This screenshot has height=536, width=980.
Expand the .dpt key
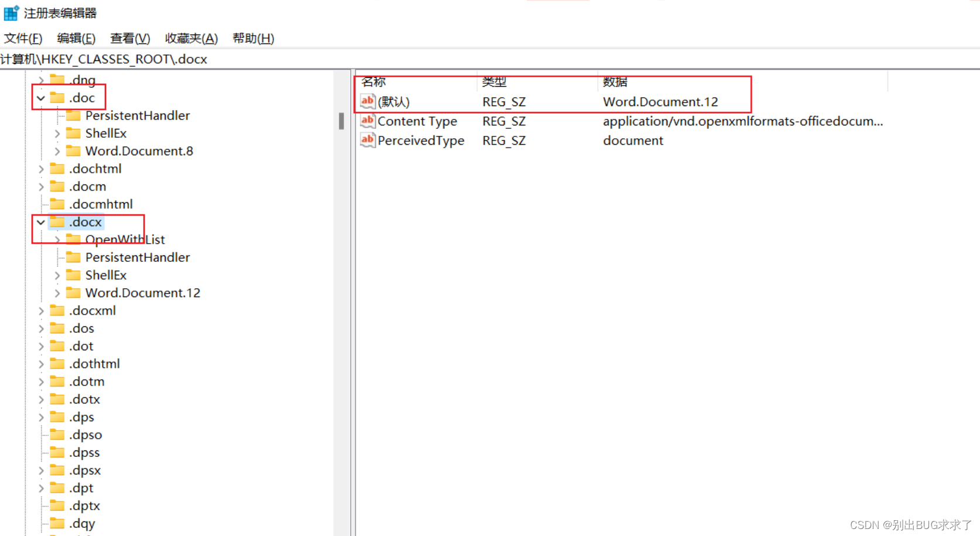(x=41, y=488)
